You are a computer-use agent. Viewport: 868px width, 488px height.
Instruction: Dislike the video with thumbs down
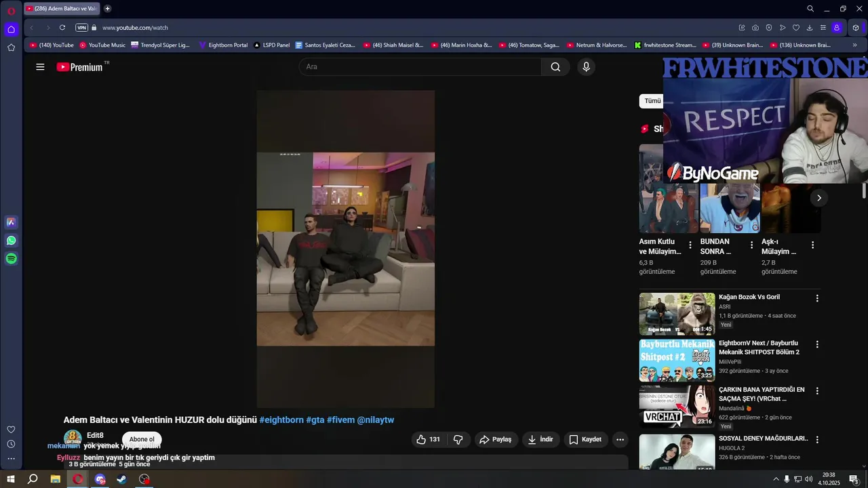(458, 439)
